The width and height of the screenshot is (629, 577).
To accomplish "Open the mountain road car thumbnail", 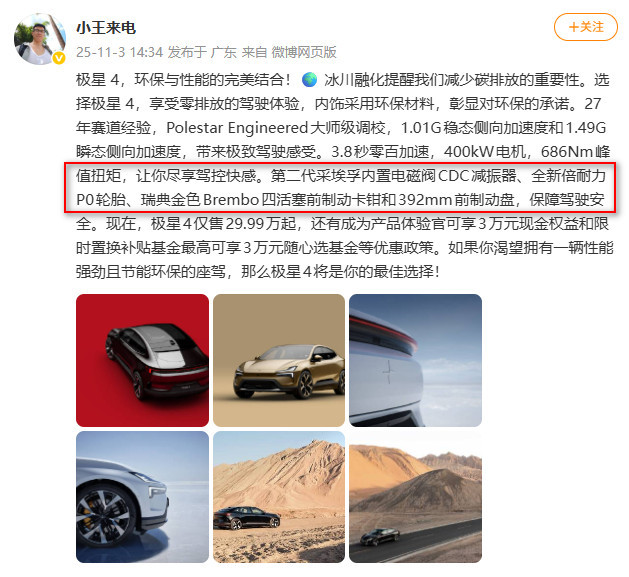I will [x=415, y=497].
